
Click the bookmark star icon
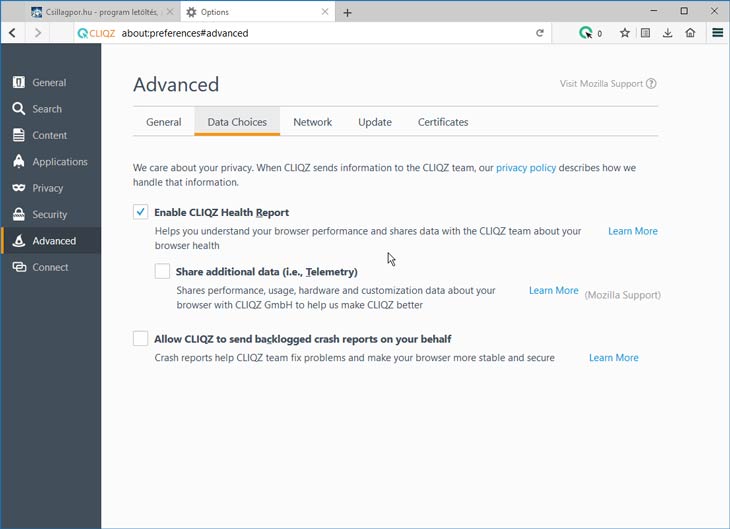click(625, 33)
